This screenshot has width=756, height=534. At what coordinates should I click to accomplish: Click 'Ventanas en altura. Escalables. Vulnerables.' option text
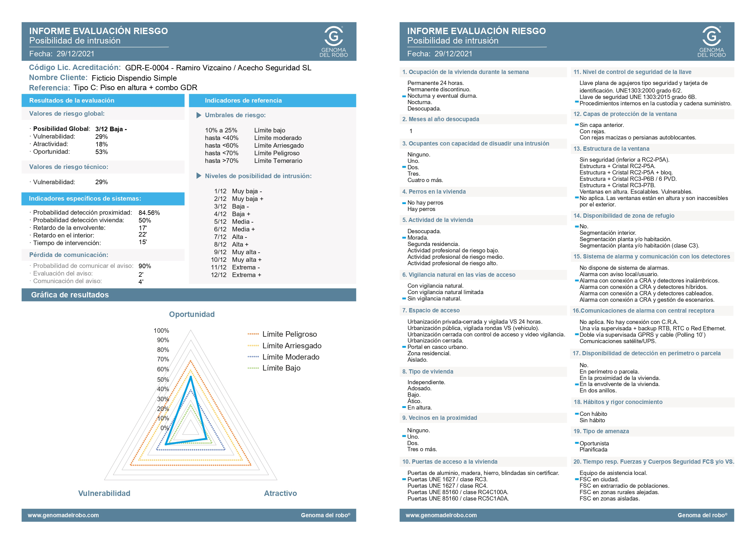pos(636,191)
